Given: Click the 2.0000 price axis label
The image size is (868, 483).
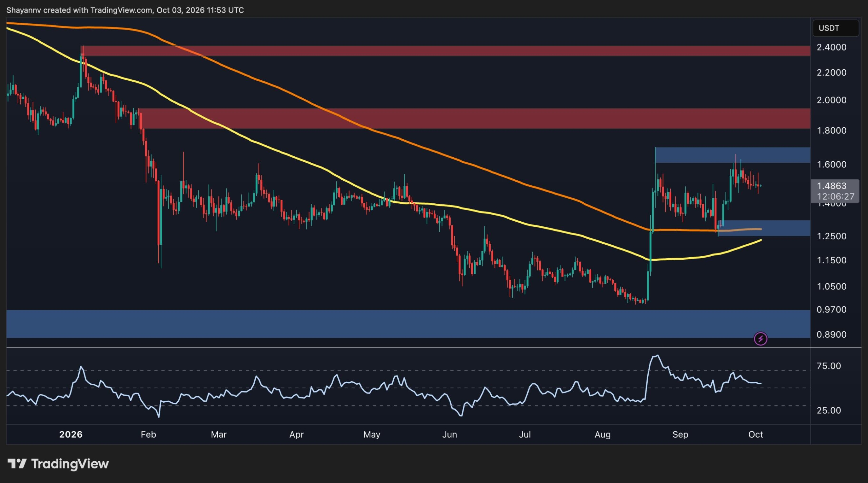Looking at the screenshot, I should click(x=832, y=100).
